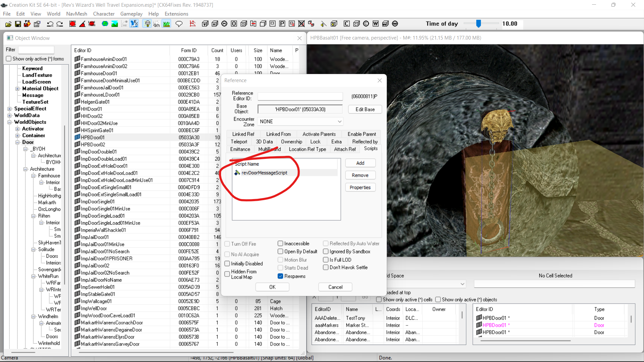This screenshot has width=644, height=362.
Task: Switch to the 3D Data tab
Action: tap(264, 142)
